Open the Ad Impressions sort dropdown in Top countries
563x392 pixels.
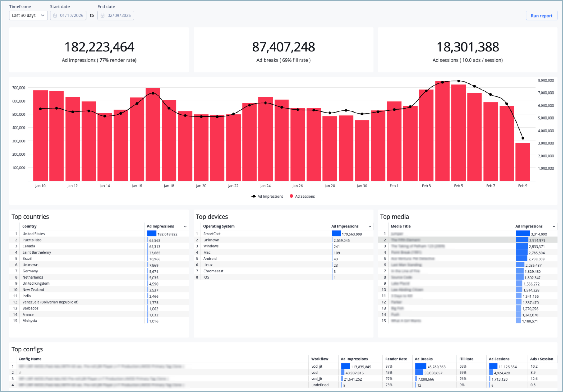(185, 226)
